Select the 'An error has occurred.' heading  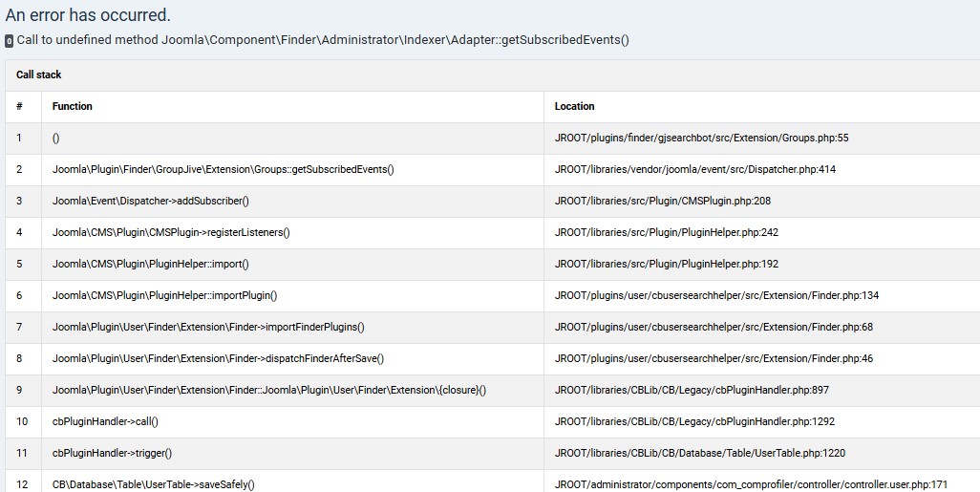88,15
